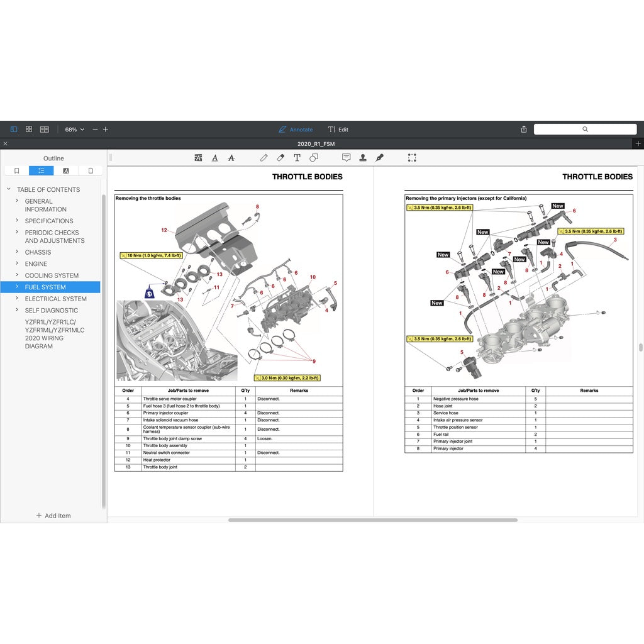The width and height of the screenshot is (644, 644).
Task: Select the highlight text tool
Action: [x=199, y=158]
